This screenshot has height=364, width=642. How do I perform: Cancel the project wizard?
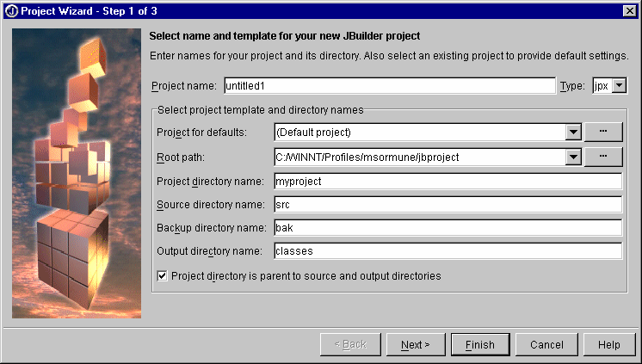point(546,345)
